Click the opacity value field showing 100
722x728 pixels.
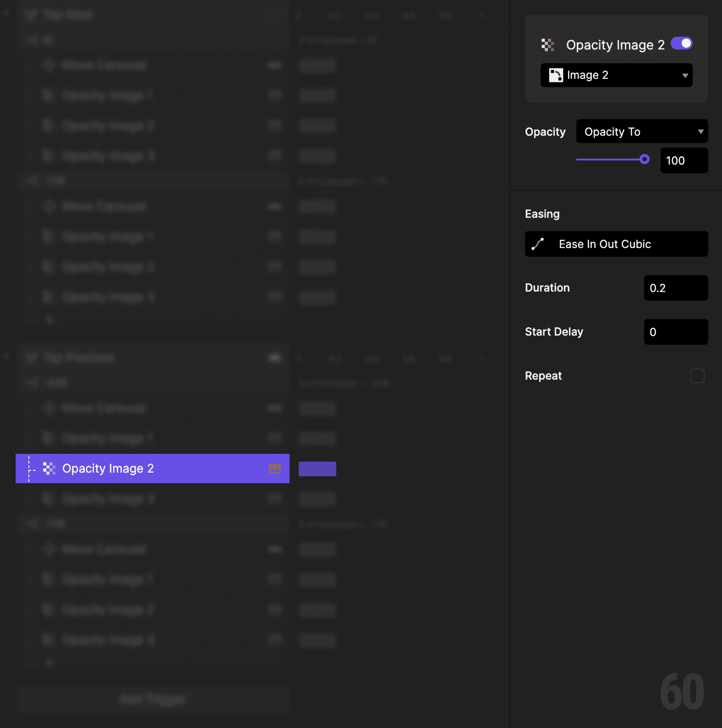[684, 160]
